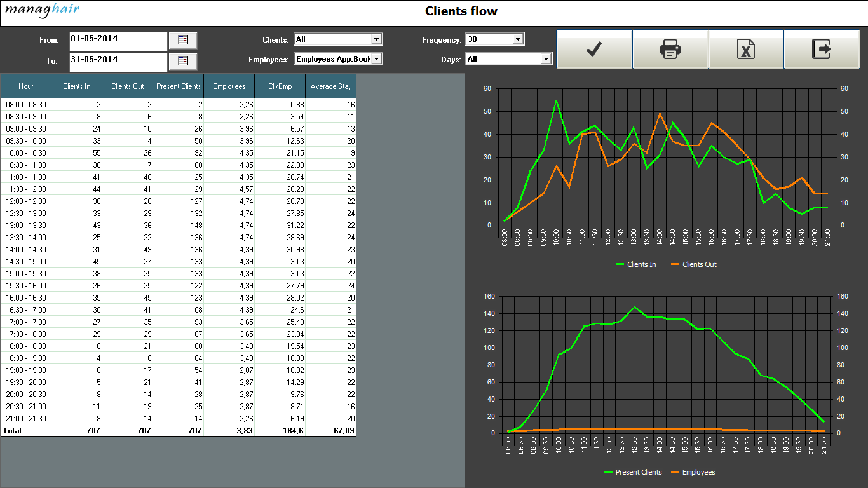Open the Days dropdown

546,59
